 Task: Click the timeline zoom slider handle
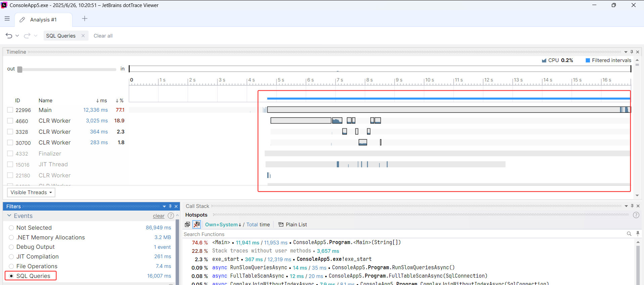(x=20, y=69)
